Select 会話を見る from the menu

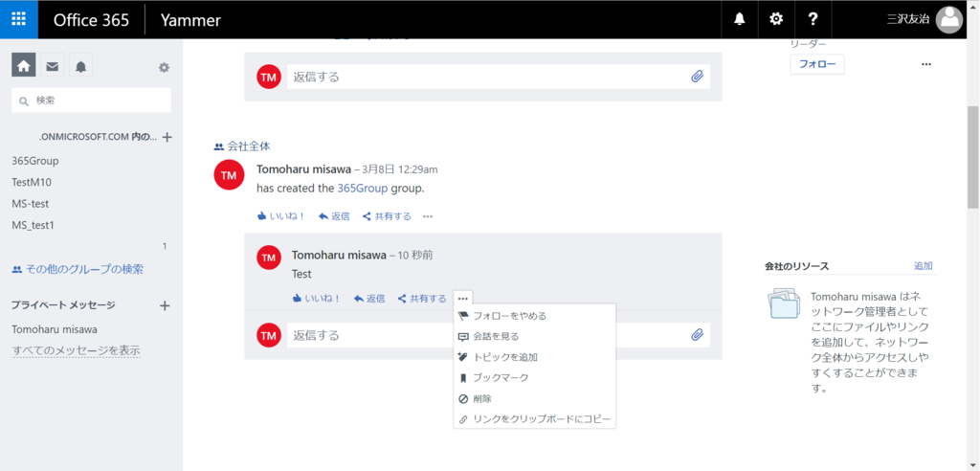[x=534, y=336]
